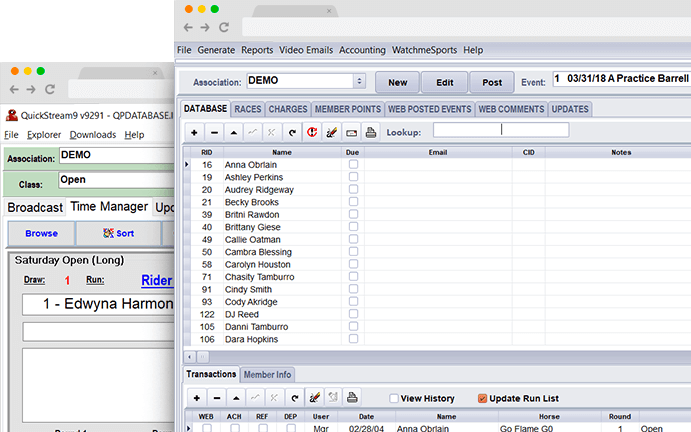691x432 pixels.
Task: Click Browse in QuickStream9 window
Action: point(41,233)
